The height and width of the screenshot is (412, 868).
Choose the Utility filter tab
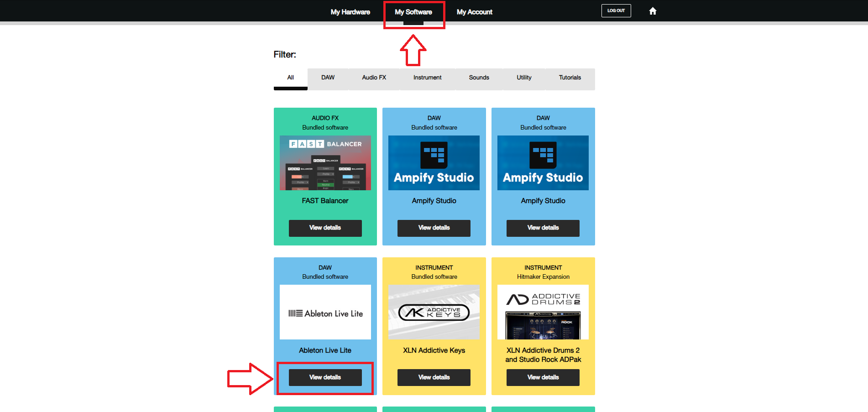[x=524, y=78]
